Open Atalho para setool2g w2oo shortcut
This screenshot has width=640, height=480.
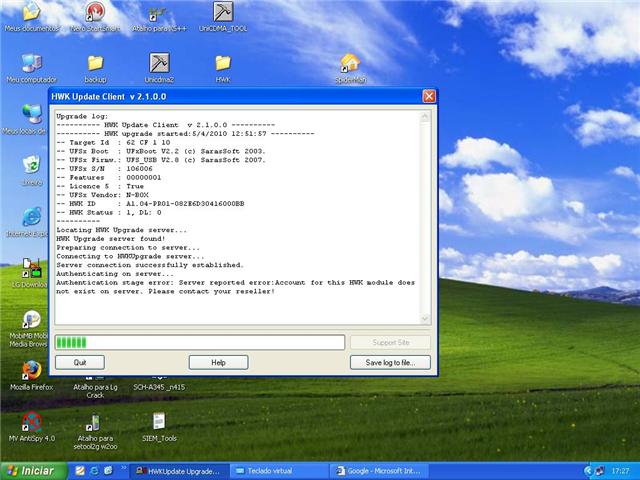pos(95,432)
